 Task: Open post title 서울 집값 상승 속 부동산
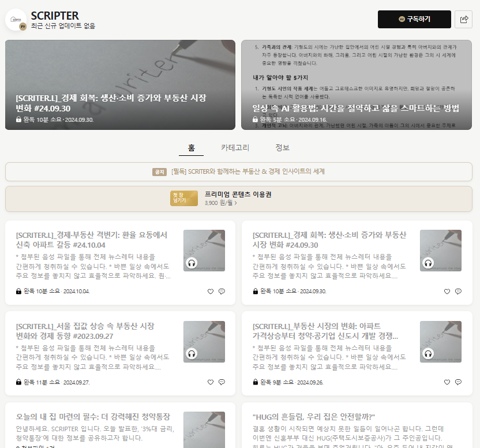[85, 331]
